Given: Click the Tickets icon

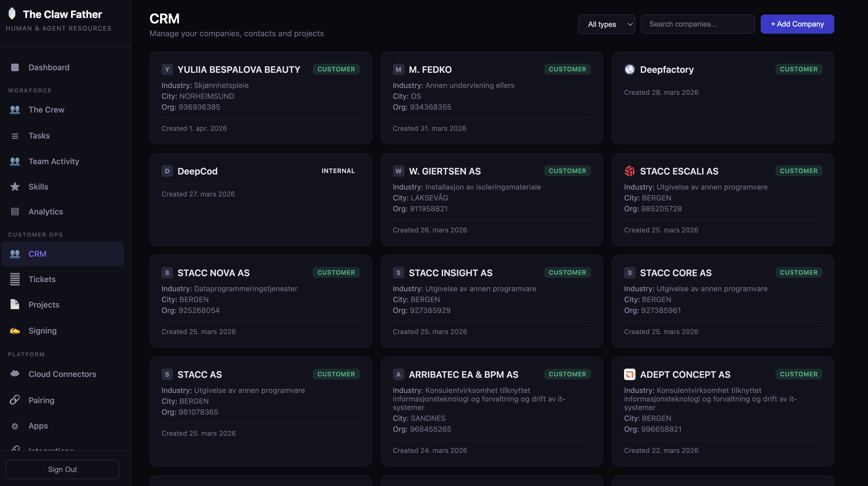Looking at the screenshot, I should pos(15,279).
